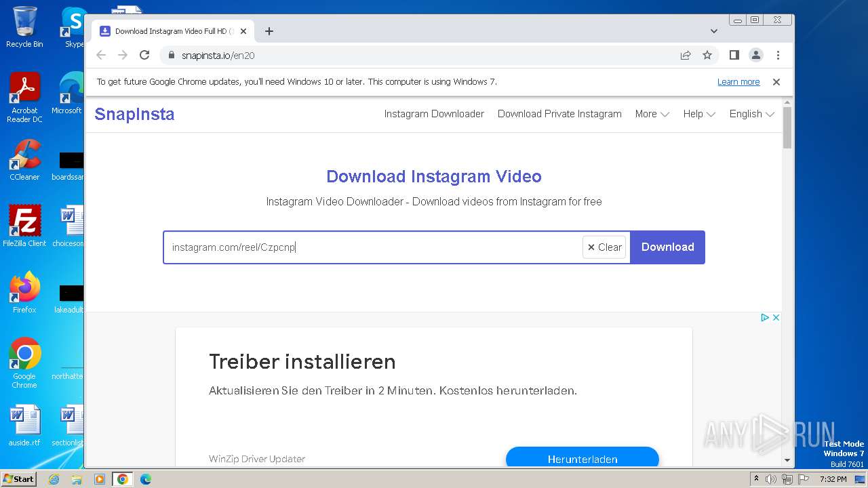
Task: Open auside.rtf desktop file
Action: [24, 426]
